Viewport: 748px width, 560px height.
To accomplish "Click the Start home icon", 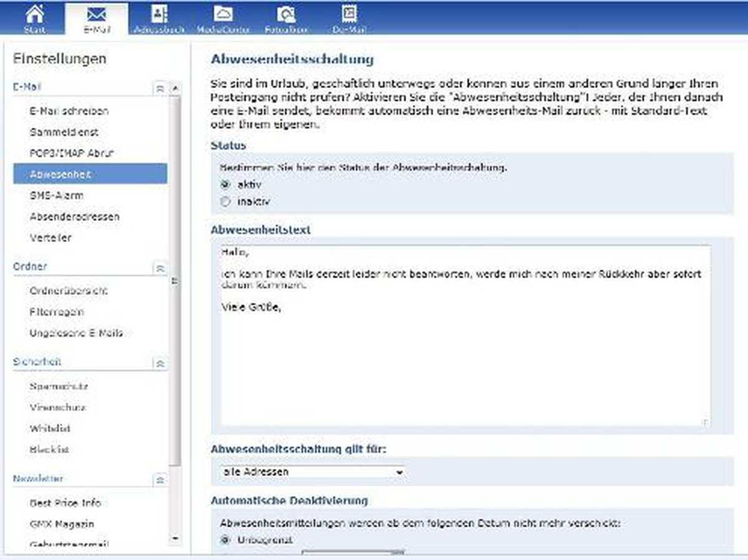I will tap(34, 14).
